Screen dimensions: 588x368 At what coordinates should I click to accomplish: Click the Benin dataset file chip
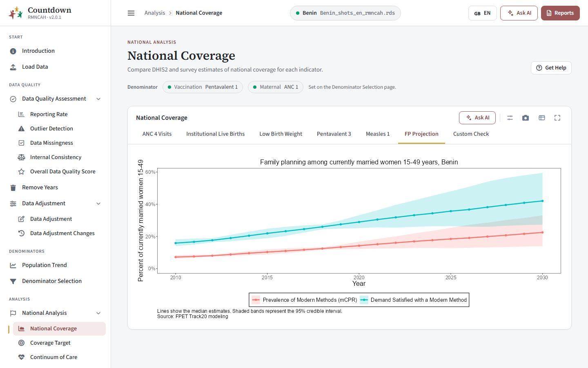pyautogui.click(x=345, y=13)
